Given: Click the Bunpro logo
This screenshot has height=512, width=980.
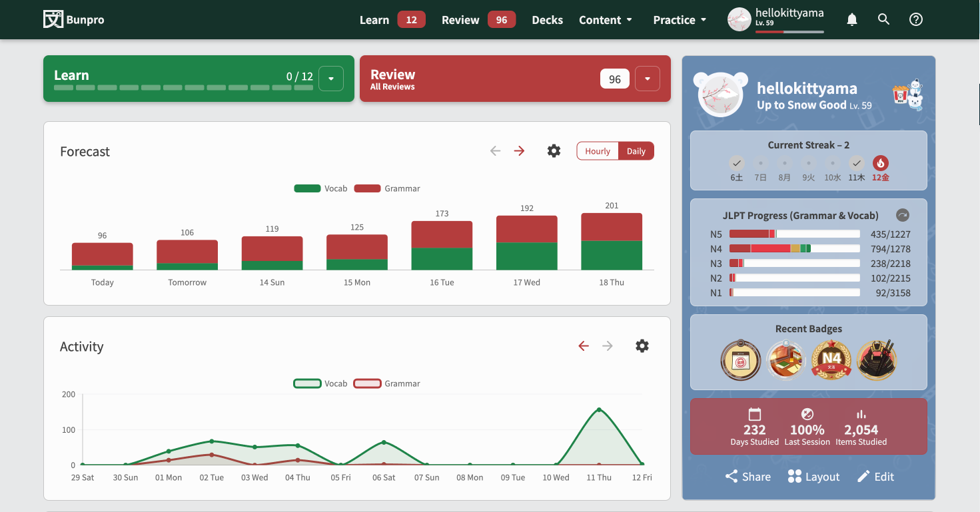Looking at the screenshot, I should point(74,19).
